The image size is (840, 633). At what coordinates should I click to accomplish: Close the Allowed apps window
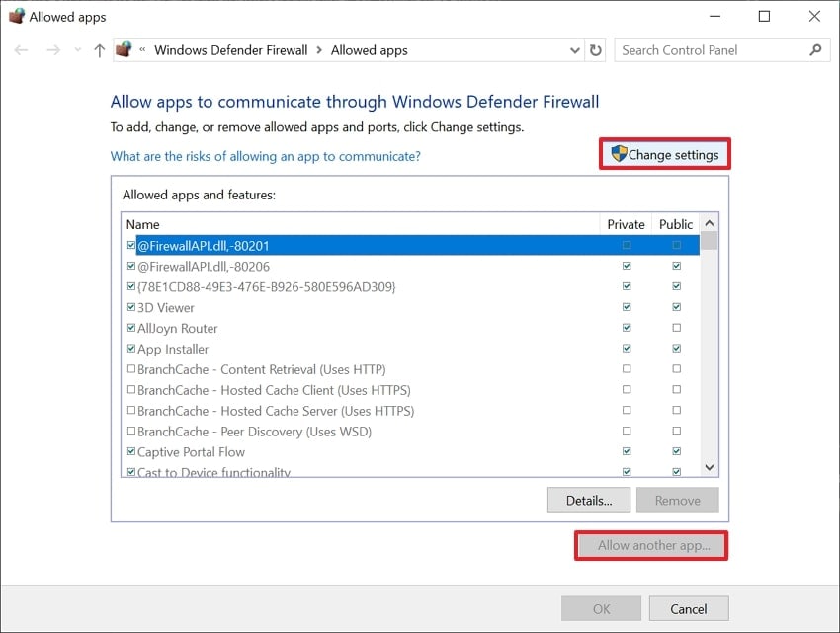coord(814,16)
